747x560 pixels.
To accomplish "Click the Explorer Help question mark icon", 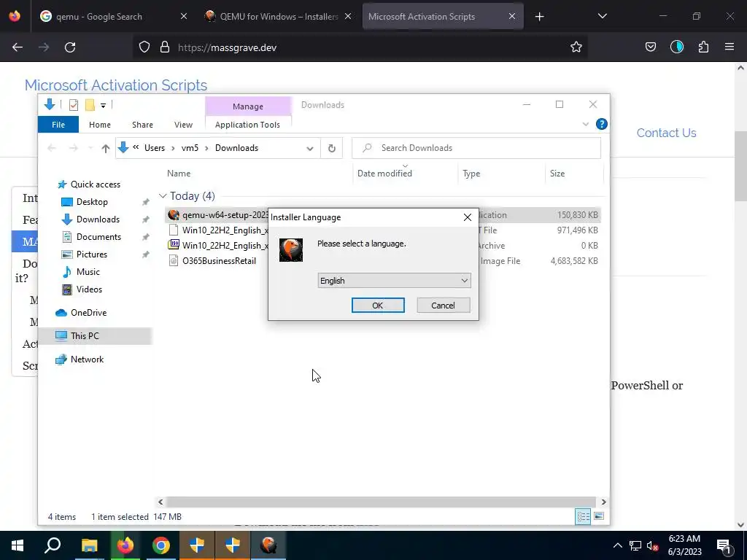I will (x=602, y=124).
